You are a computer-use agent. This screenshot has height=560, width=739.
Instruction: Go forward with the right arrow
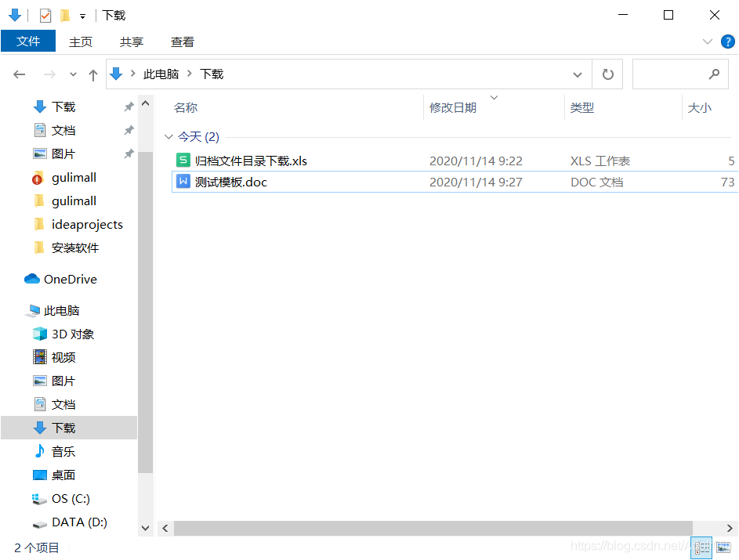pos(49,74)
